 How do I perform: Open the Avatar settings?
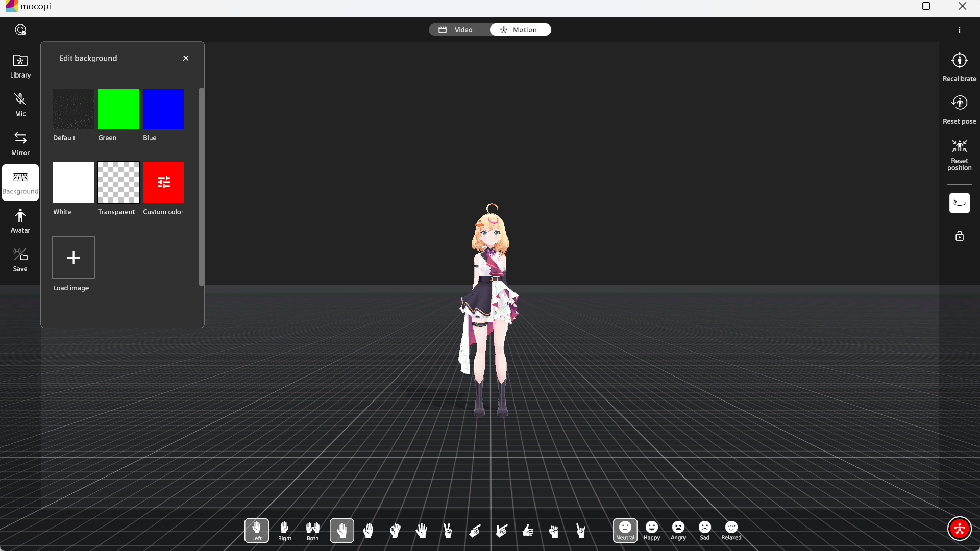[x=20, y=221]
